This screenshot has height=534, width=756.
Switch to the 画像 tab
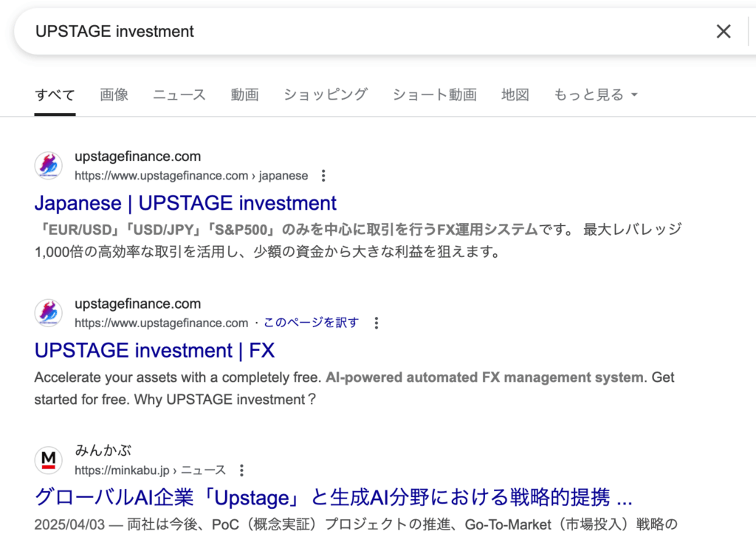[114, 95]
